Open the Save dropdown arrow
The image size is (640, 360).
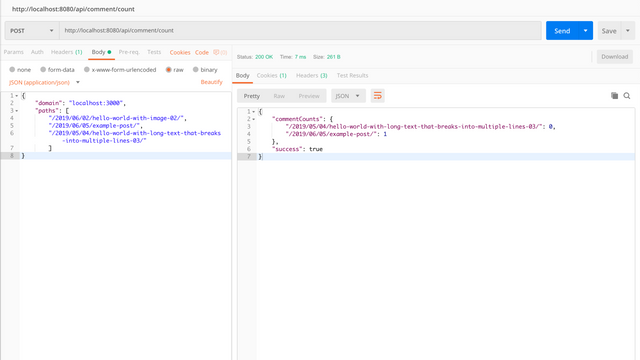coord(628,31)
